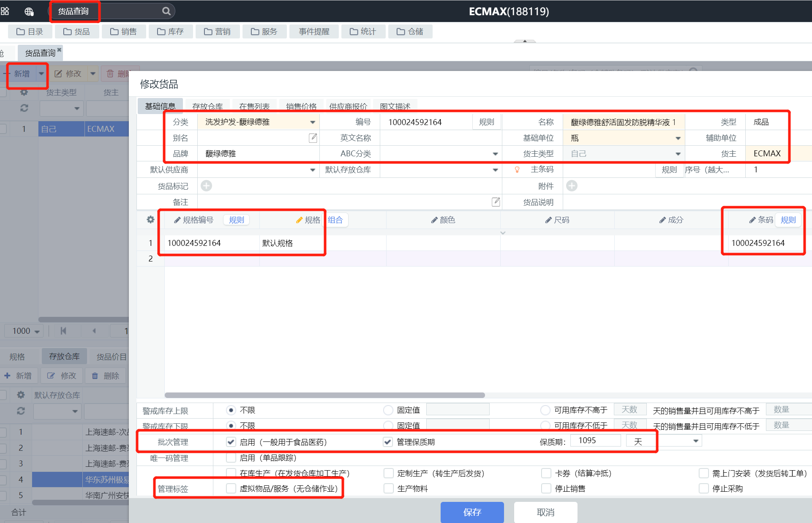The image size is (812, 523).
Task: Click the globe language icon
Action: 29,11
